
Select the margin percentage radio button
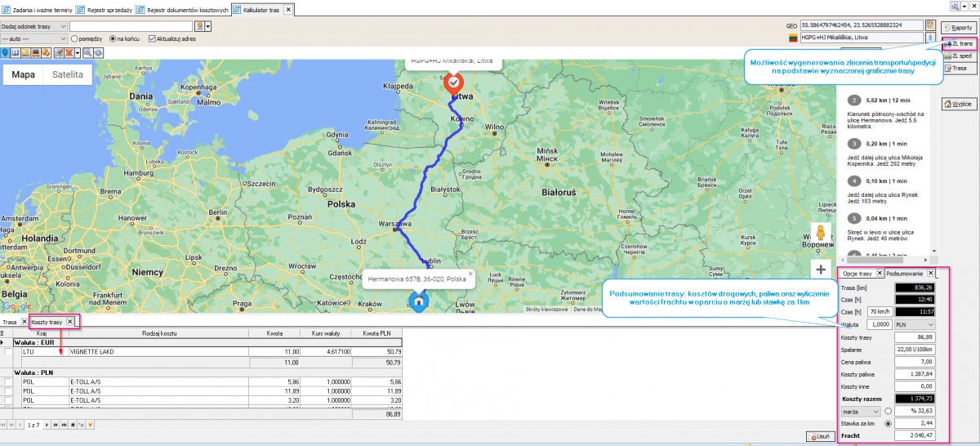point(889,411)
